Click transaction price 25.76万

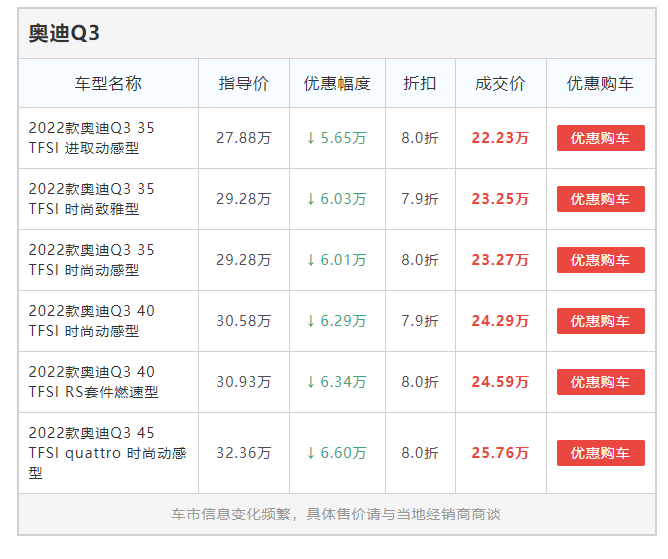click(x=500, y=453)
